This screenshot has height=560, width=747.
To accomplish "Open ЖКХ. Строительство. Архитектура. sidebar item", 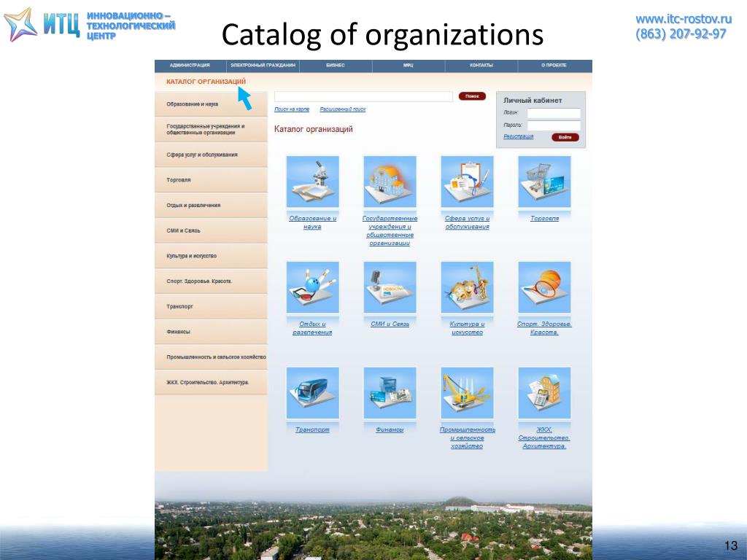I will point(211,382).
